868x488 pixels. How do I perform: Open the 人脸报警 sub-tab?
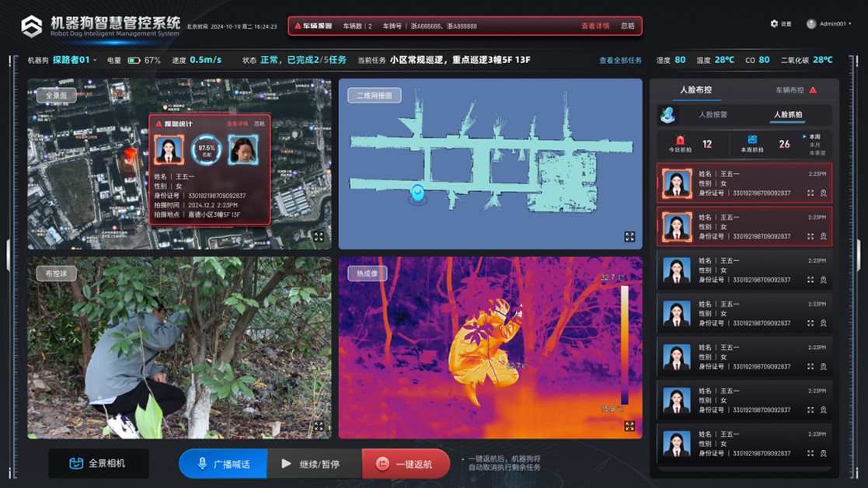tap(713, 114)
